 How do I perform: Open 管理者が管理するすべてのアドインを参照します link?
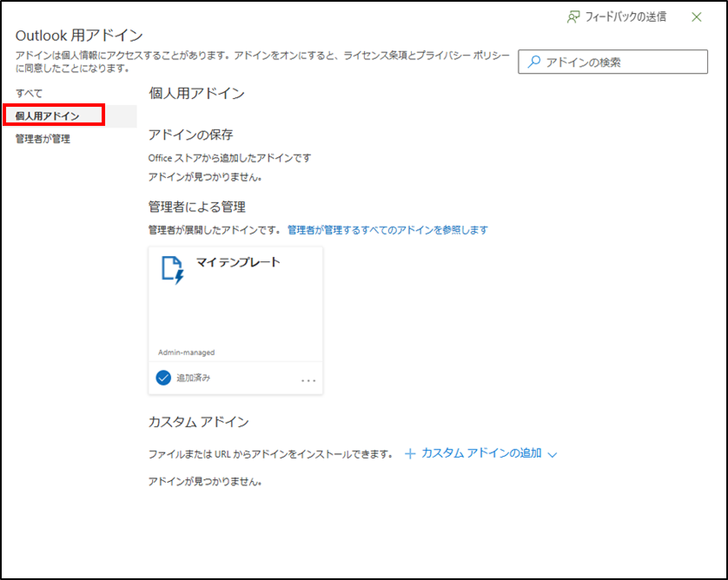(387, 230)
